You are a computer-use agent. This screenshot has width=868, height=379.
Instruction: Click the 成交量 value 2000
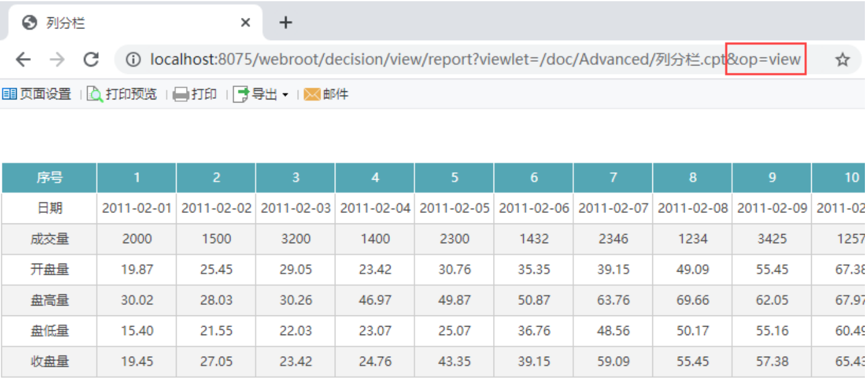click(x=137, y=239)
